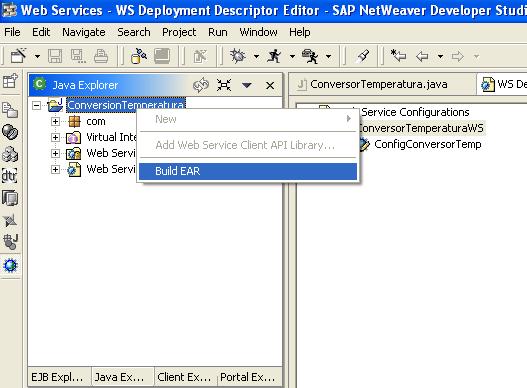Select the com package item
This screenshot has height=388, width=527.
[x=96, y=121]
